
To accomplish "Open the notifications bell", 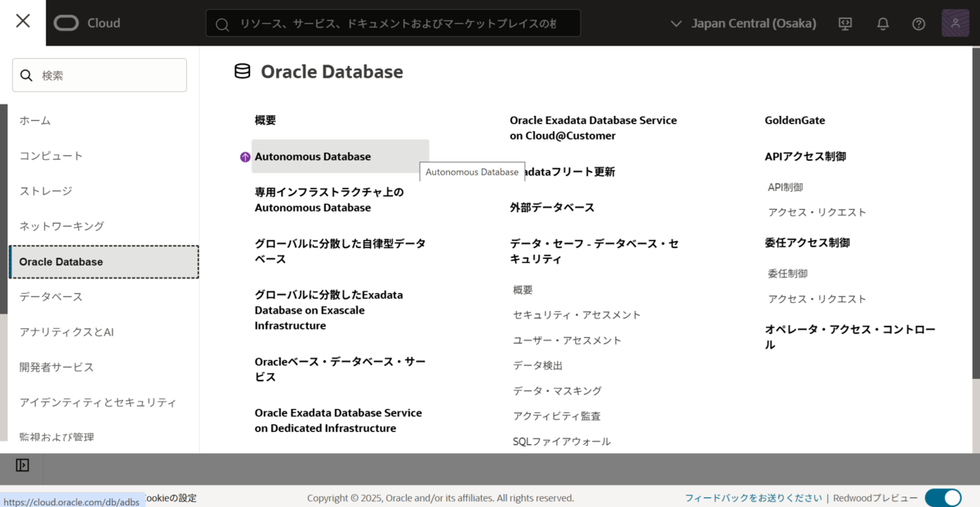I will [x=883, y=24].
